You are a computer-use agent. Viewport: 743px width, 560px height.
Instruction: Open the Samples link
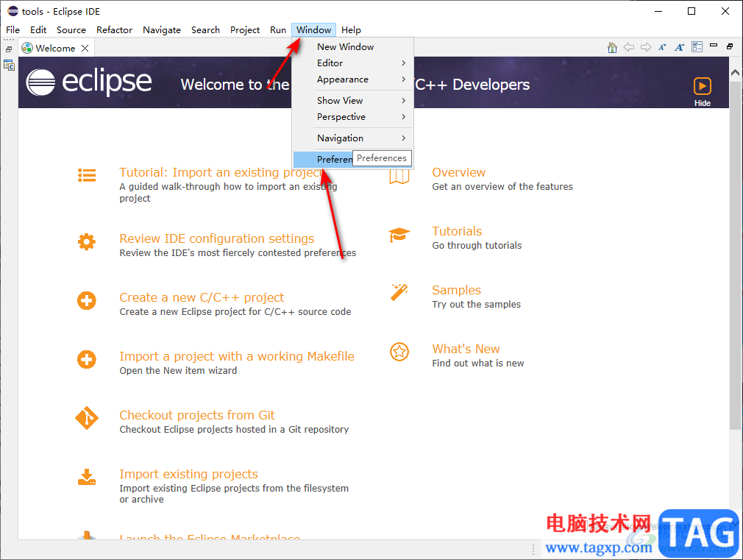(x=456, y=290)
